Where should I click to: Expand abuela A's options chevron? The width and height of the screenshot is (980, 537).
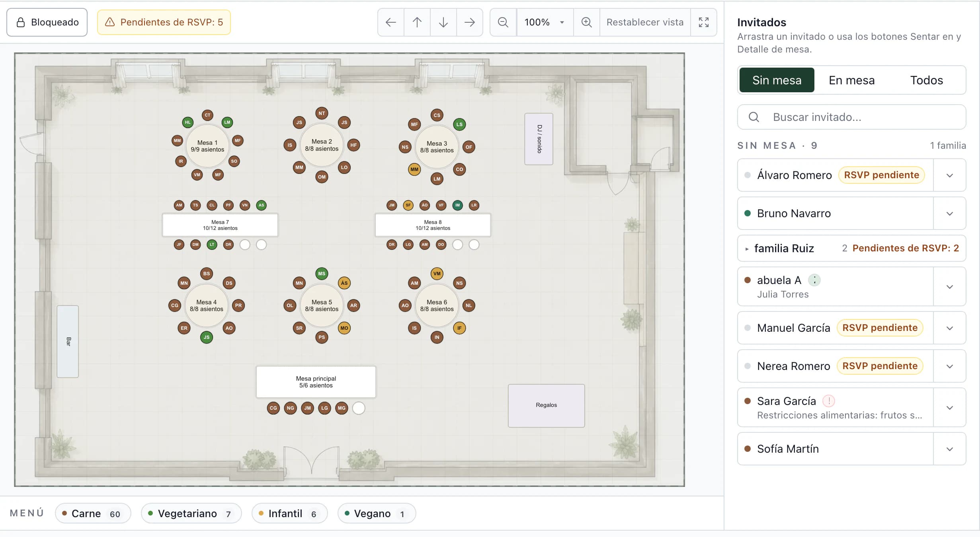coord(949,287)
